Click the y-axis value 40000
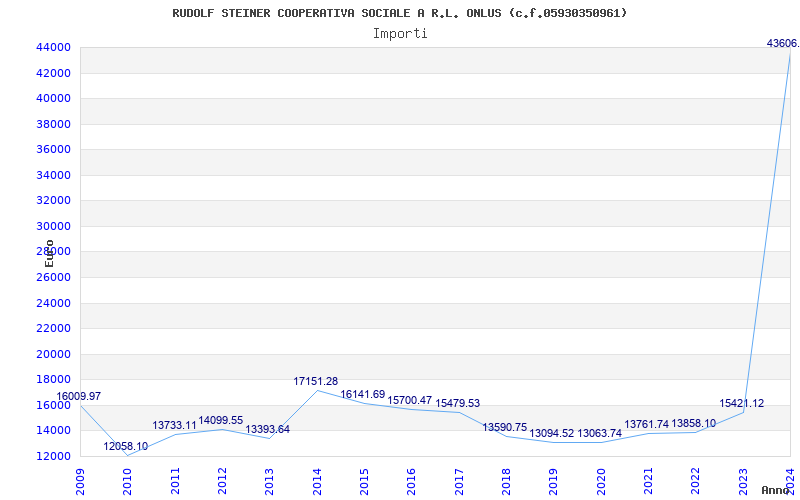The width and height of the screenshot is (800, 500). [53, 98]
